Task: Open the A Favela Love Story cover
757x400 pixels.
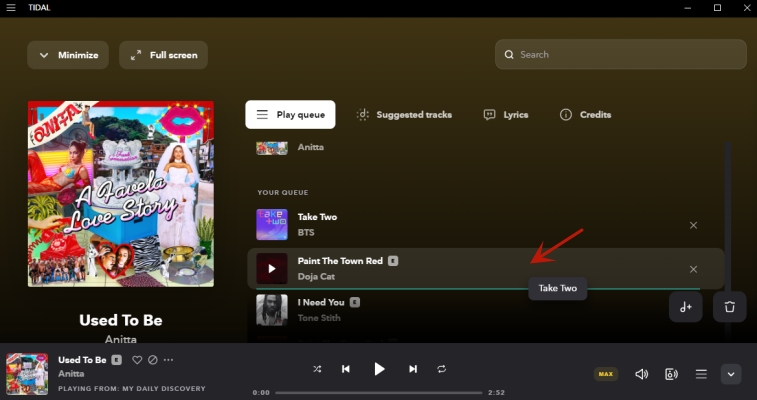Action: pos(121,194)
